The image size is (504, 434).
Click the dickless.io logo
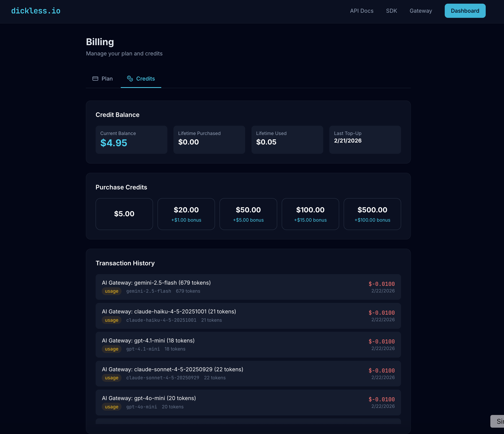pos(36,10)
